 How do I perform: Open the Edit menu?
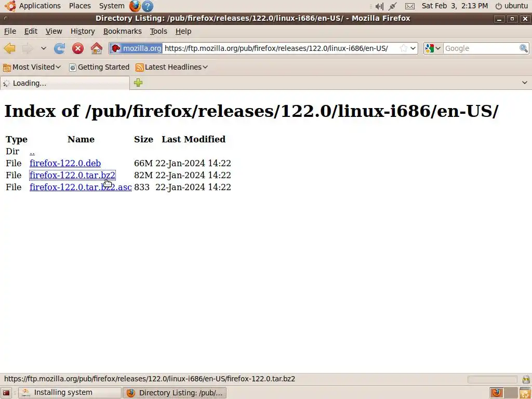(31, 31)
